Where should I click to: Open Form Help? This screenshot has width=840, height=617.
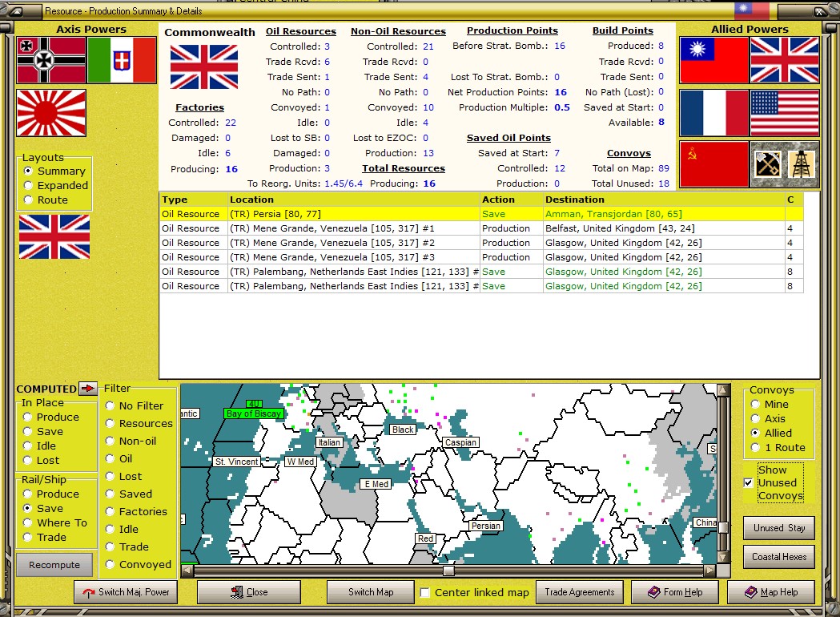675,592
